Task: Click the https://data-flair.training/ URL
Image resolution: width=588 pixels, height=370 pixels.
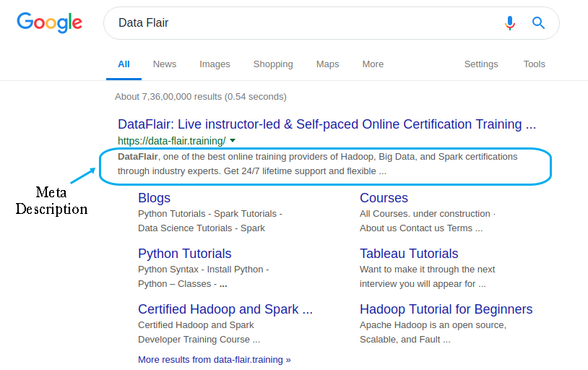Action: click(x=172, y=141)
